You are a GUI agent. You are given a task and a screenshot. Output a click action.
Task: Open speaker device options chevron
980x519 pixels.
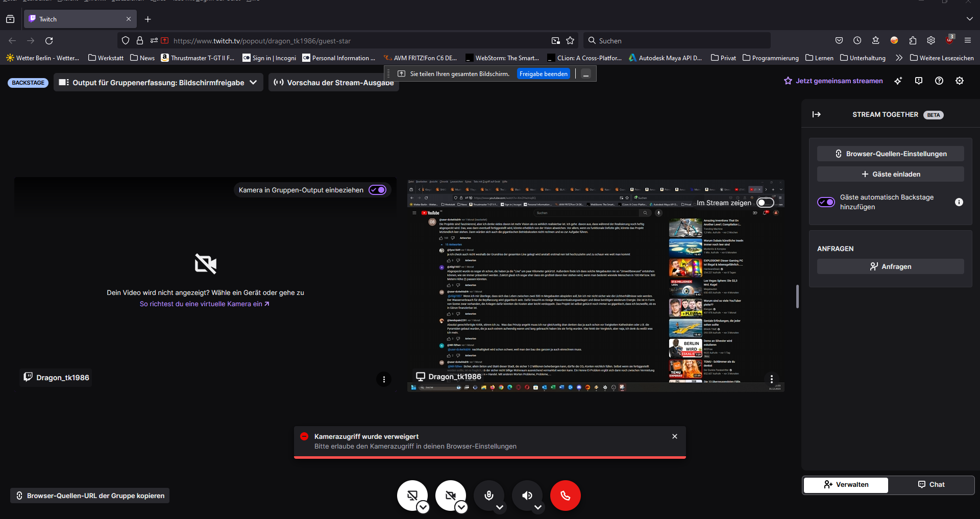pos(538,508)
